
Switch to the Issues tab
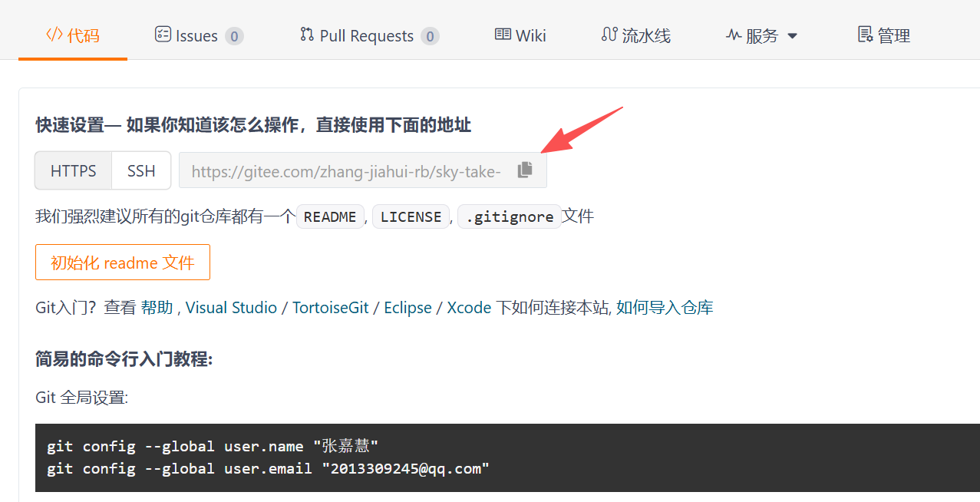click(199, 35)
